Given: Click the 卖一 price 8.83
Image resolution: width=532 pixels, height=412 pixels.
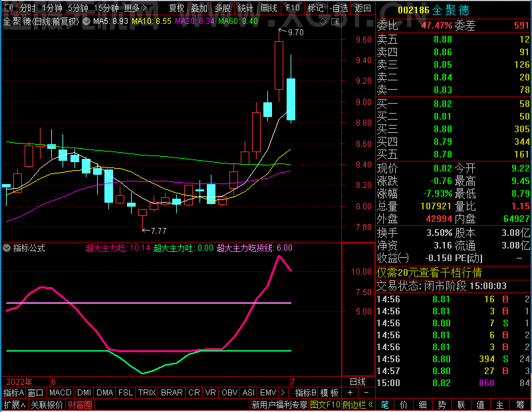Looking at the screenshot, I should (x=443, y=90).
